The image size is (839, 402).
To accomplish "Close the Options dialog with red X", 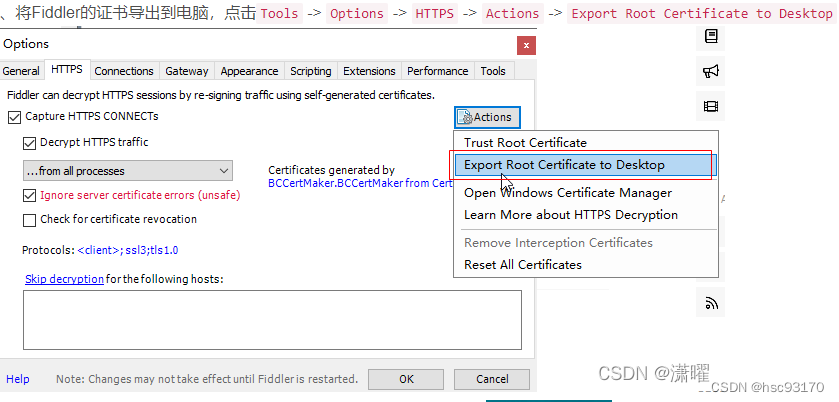I will [526, 45].
